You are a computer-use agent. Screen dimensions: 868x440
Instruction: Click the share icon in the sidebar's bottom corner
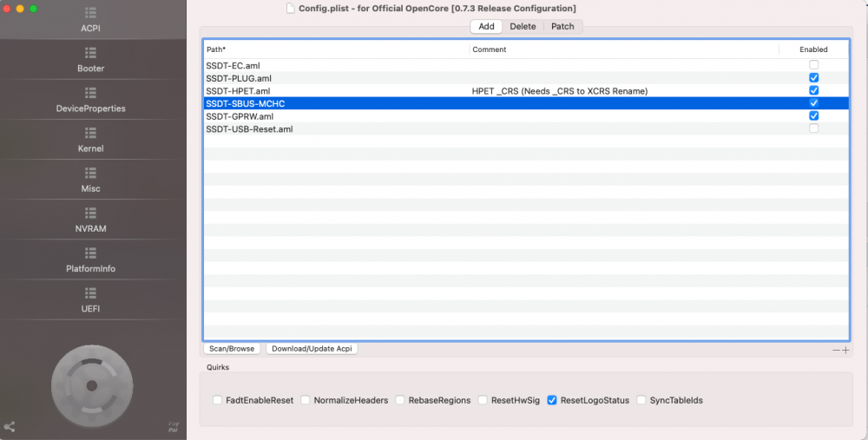(x=10, y=426)
